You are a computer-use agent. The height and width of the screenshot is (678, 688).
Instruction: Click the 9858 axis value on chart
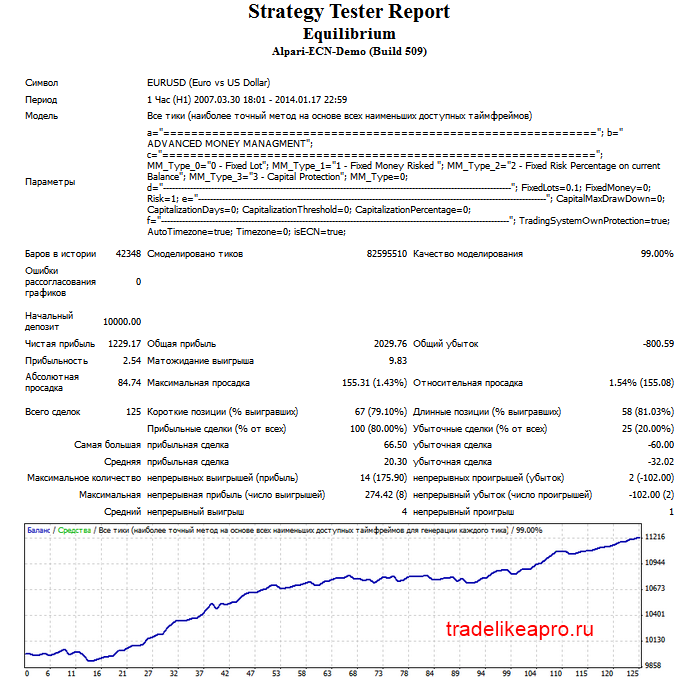(653, 665)
